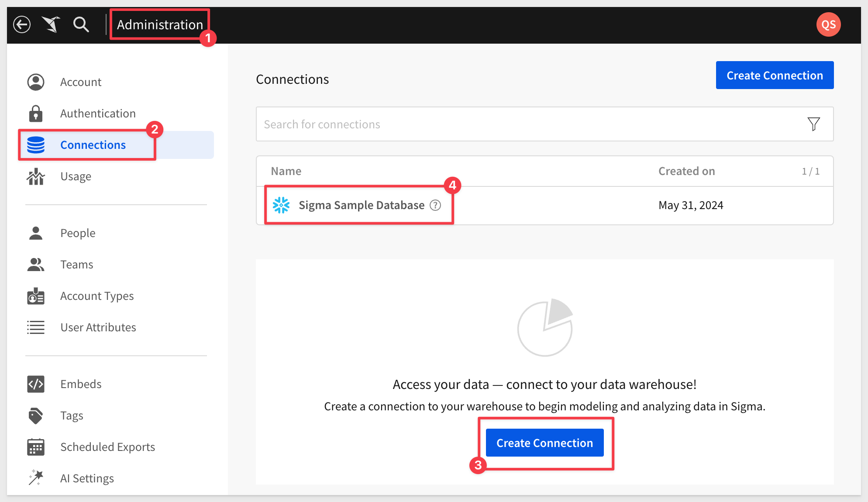Screen dimensions: 868x502
Task: Click the 'Access your data' headline text
Action: point(544,384)
